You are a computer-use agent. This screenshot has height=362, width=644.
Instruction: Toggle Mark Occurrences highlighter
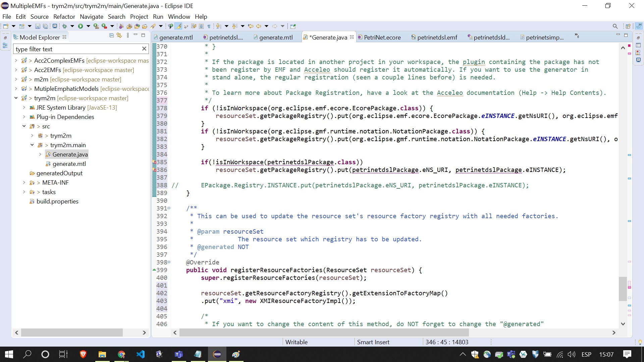coord(179,26)
